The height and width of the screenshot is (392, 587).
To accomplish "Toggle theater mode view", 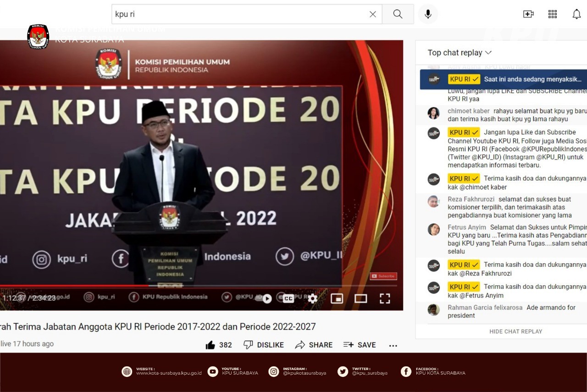I will coord(361,298).
